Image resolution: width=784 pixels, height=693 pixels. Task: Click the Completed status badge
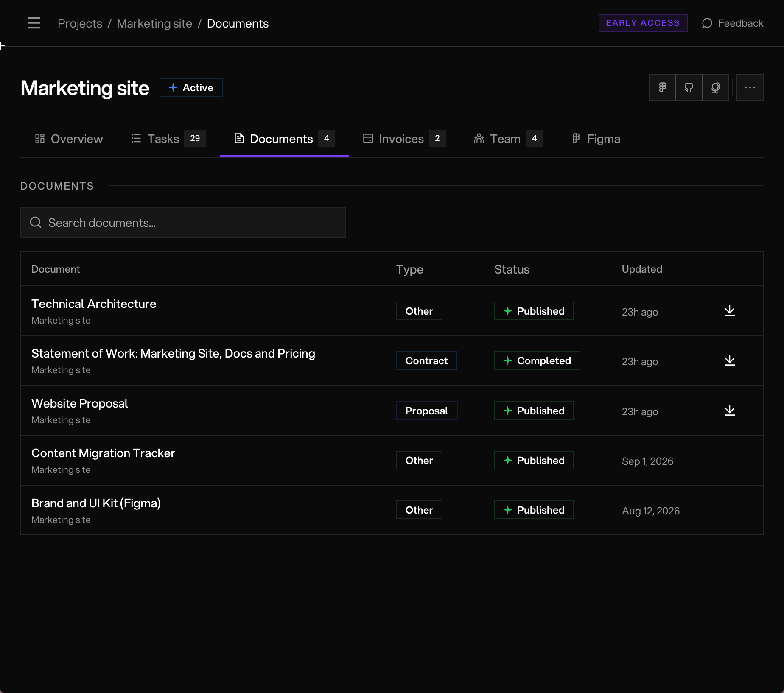point(537,360)
